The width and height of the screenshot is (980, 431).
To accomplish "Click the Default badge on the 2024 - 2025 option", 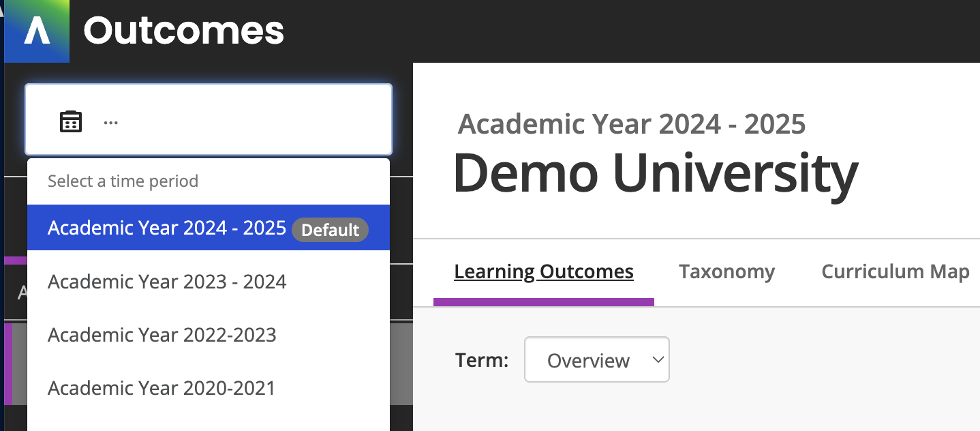I will point(330,230).
